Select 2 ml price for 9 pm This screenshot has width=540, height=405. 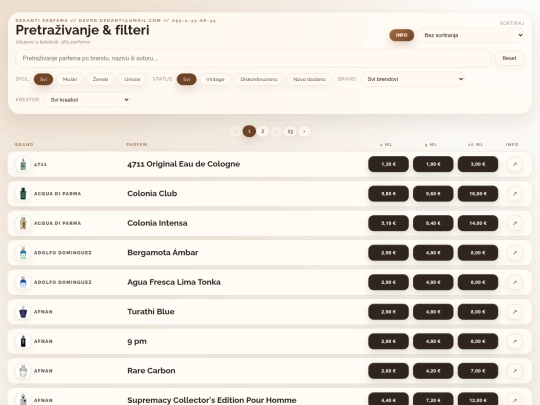click(x=388, y=341)
